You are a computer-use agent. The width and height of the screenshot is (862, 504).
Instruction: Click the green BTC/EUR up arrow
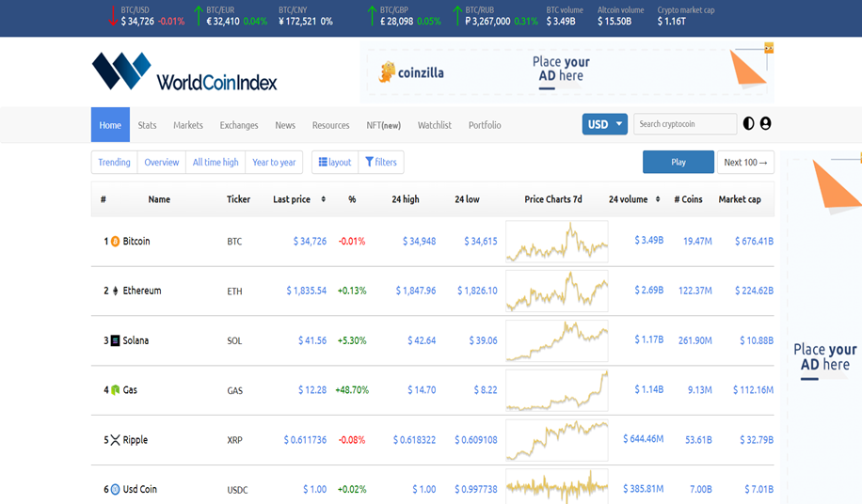pyautogui.click(x=199, y=16)
